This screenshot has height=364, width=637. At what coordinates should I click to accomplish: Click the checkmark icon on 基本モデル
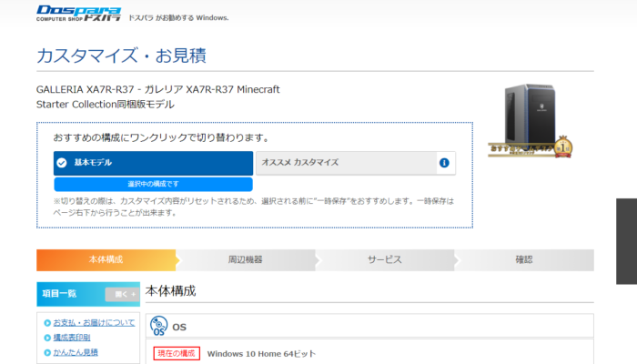click(62, 163)
